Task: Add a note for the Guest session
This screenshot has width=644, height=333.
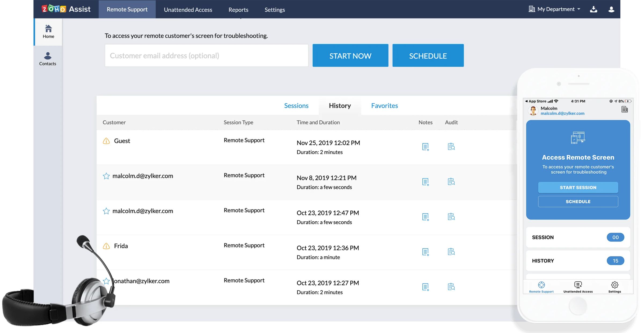Action: pos(425,147)
